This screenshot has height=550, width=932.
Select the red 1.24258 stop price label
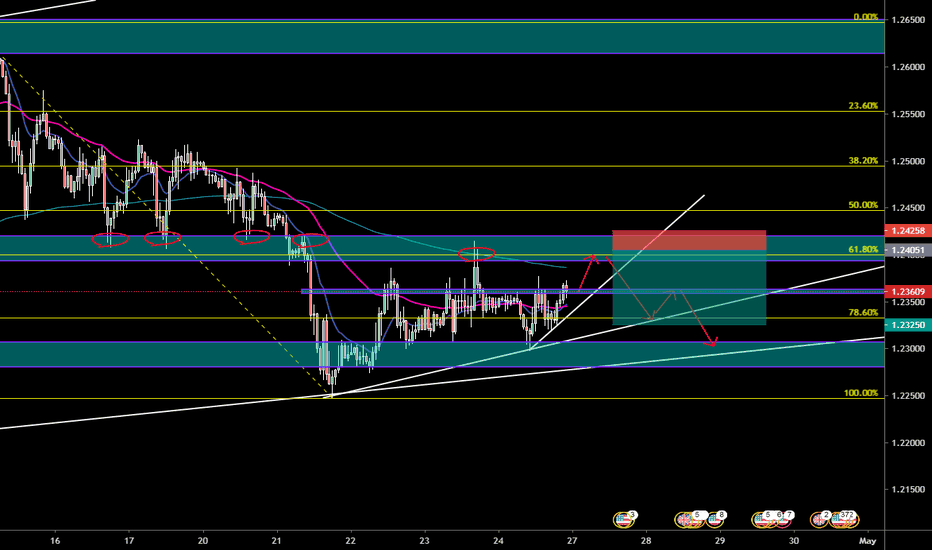click(x=908, y=231)
